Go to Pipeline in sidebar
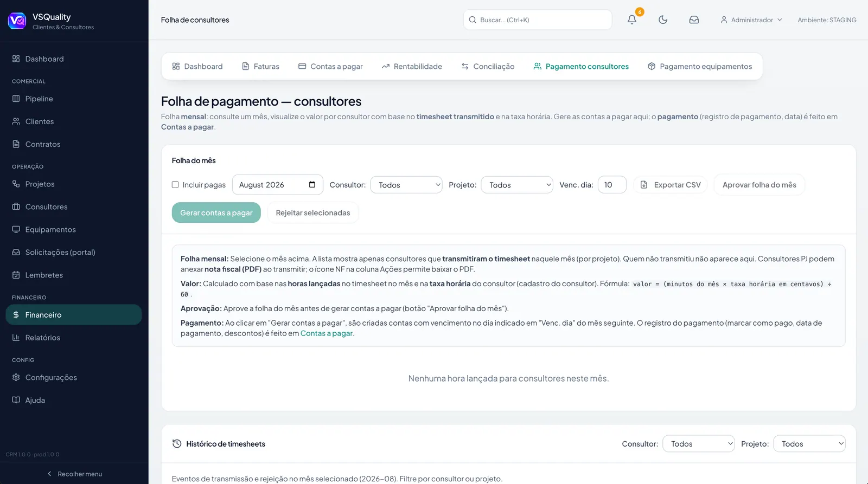The image size is (868, 484). tap(74, 99)
